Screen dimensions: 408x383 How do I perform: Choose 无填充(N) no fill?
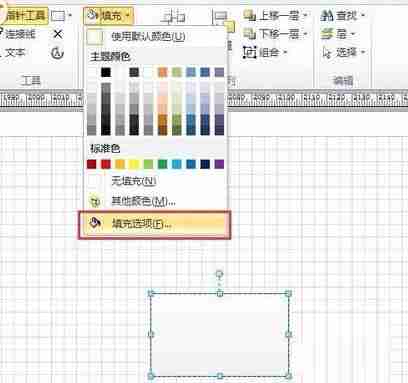pos(155,181)
